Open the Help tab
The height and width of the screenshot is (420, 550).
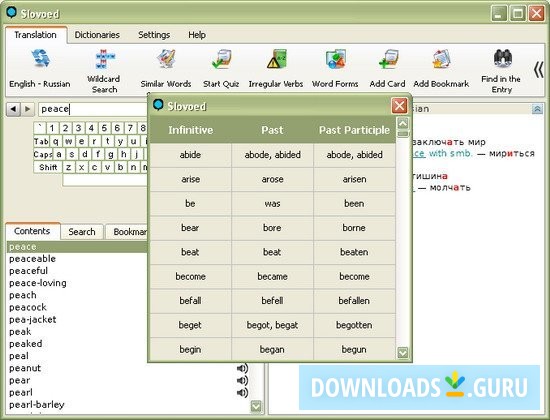click(x=197, y=35)
